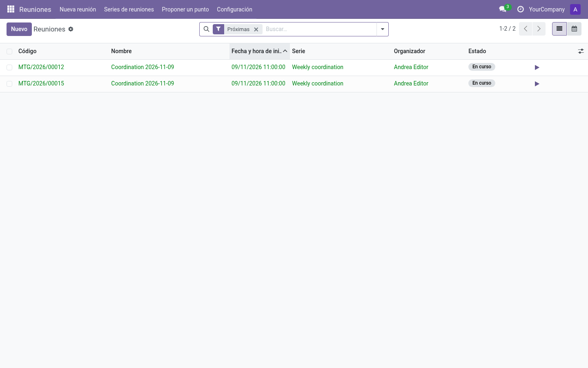Click the 1-2 / 2 pager counter
This screenshot has height=368, width=588.
[x=508, y=29]
